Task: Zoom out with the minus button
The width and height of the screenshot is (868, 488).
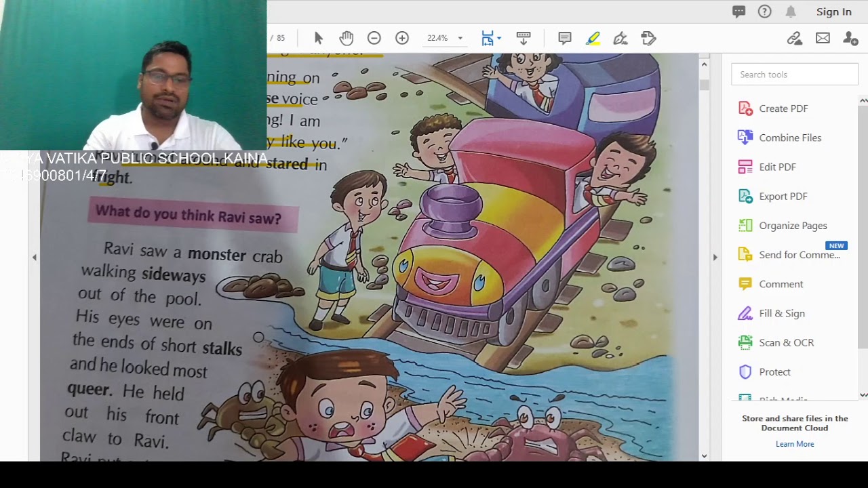Action: click(374, 39)
